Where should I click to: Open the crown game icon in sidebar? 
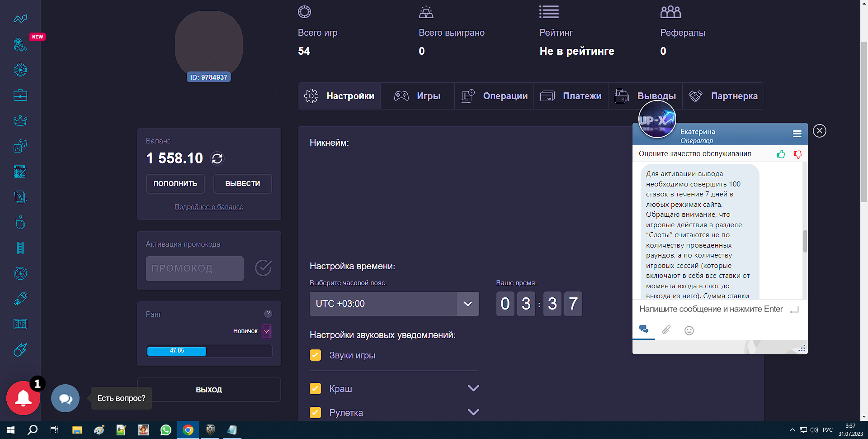pyautogui.click(x=20, y=120)
